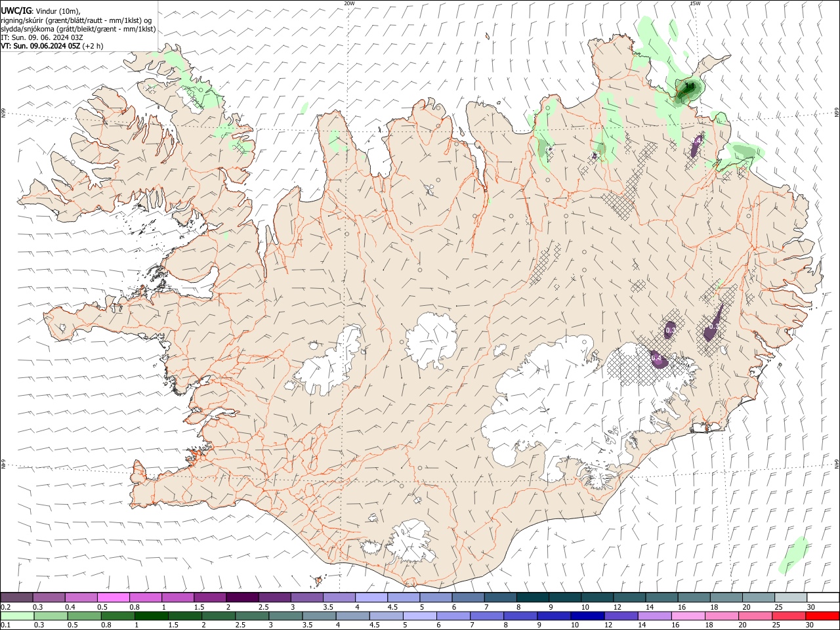
Task: Pick the 0.4 swatch on the purple snow scale
Action: [81, 597]
